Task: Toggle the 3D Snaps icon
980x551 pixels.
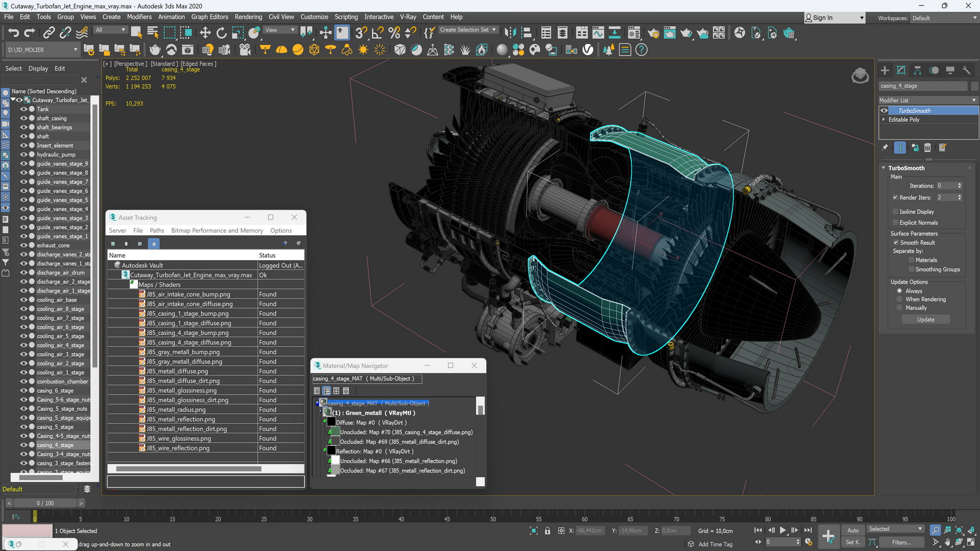Action: [361, 33]
